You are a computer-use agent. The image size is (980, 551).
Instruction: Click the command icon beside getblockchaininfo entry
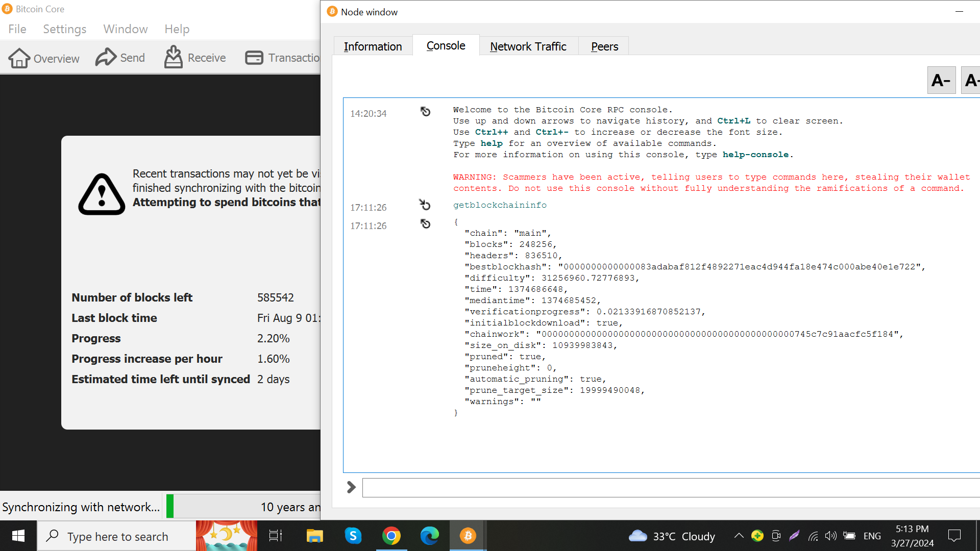point(425,205)
